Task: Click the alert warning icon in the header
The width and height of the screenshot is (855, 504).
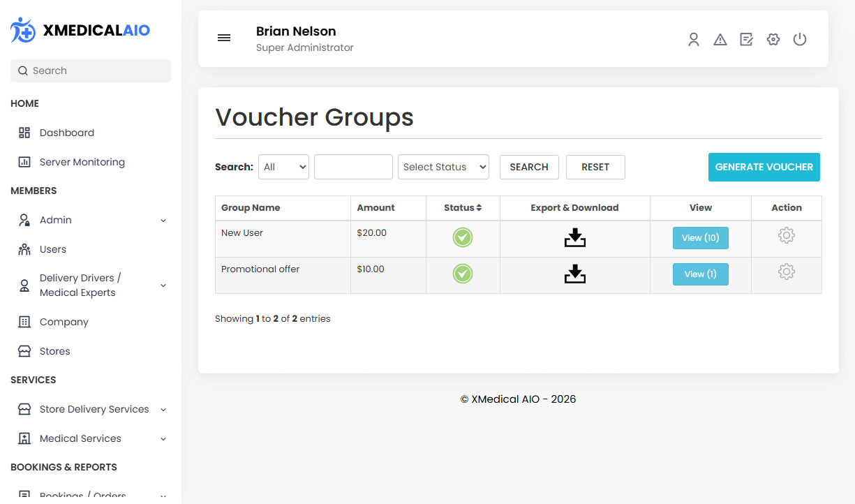Action: (720, 40)
